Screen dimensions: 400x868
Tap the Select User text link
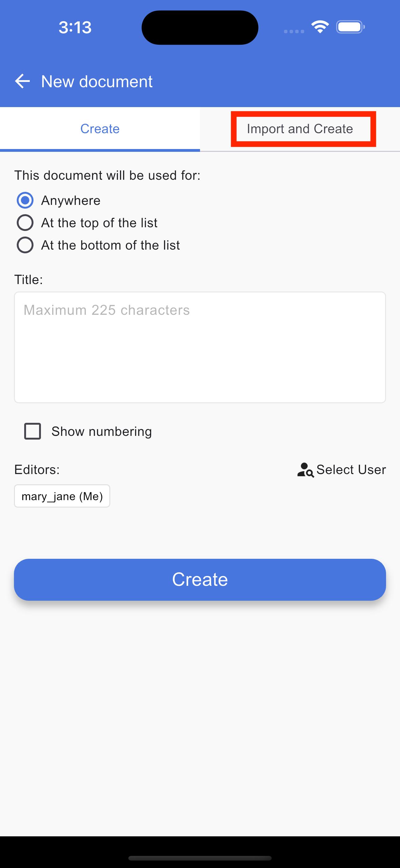351,470
